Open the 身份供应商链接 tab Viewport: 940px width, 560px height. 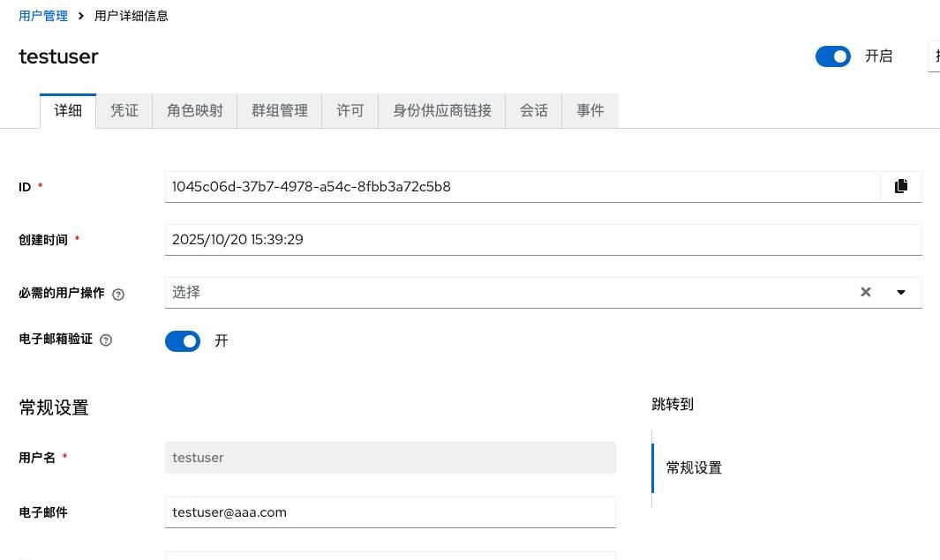(x=441, y=110)
